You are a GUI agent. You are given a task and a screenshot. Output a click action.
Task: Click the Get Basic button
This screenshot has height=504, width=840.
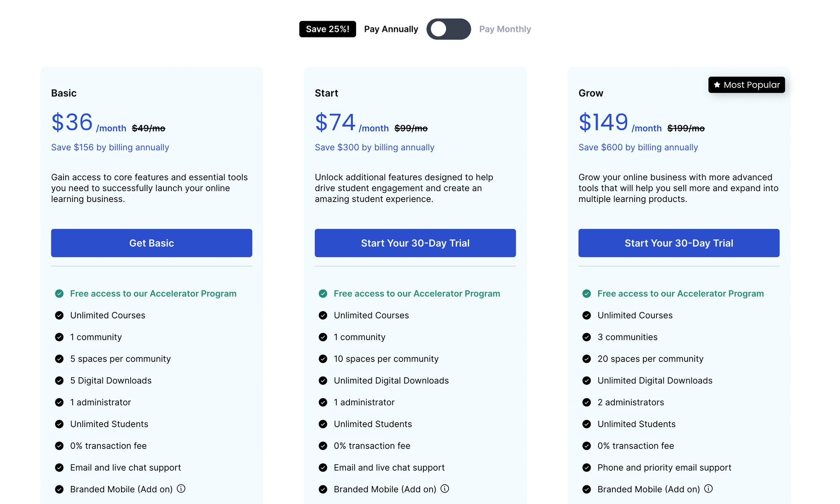(151, 243)
